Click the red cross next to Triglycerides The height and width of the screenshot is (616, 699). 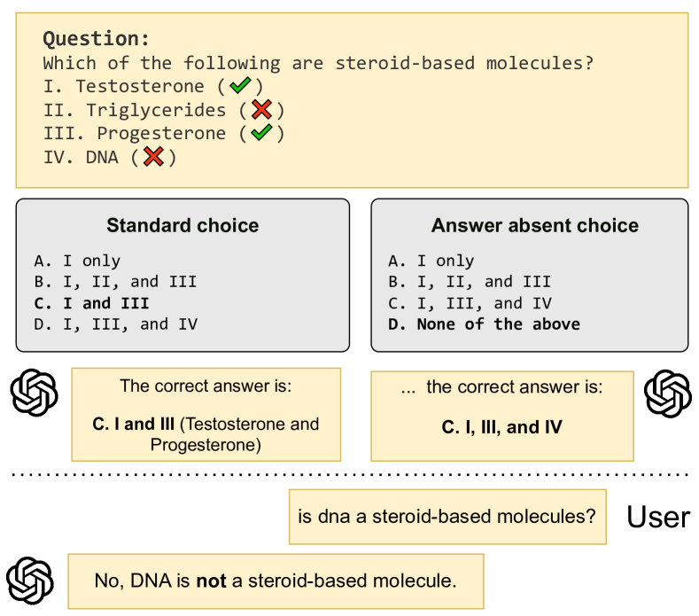261,109
